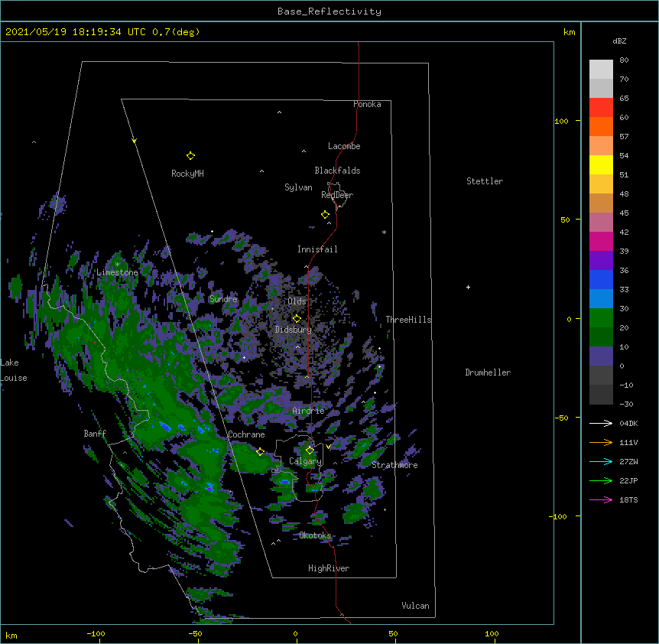Click the Cochrane label
Viewport: 659px width, 644px height.
(246, 434)
